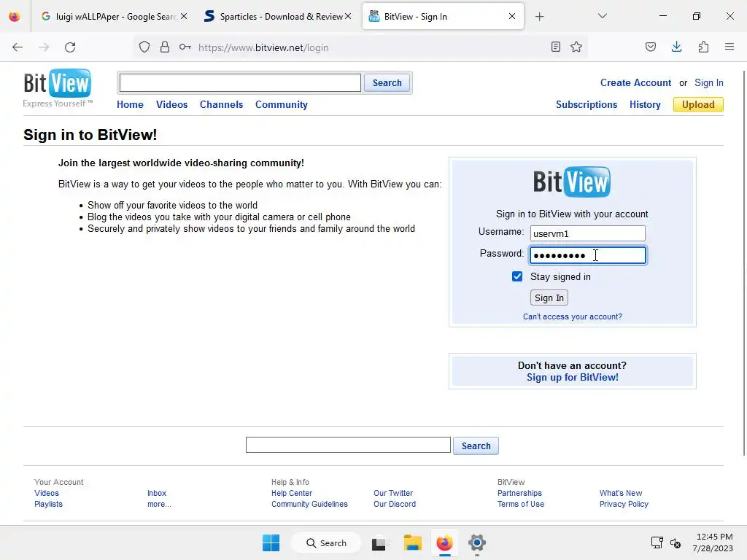The image size is (747, 560).
Task: Click the Firefox back arrow
Action: click(18, 47)
